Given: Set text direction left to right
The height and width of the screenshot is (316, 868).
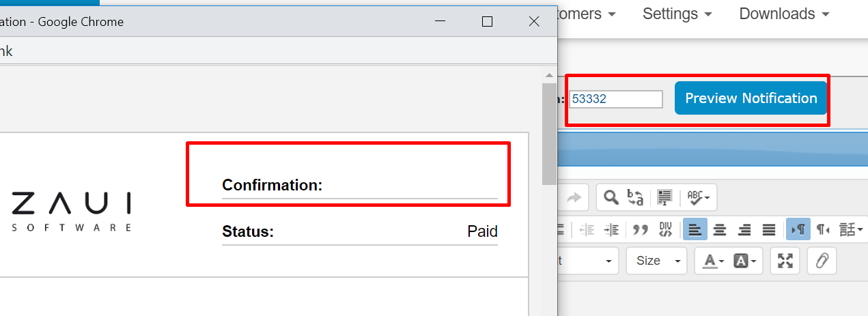Looking at the screenshot, I should pos(798,229).
